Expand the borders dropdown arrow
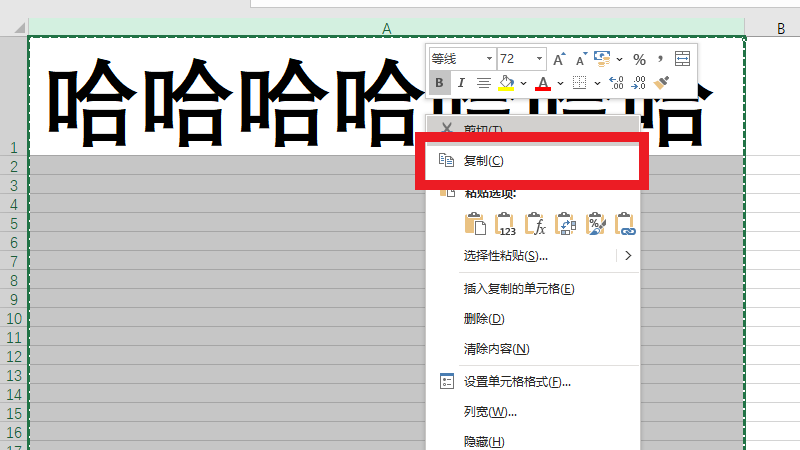 click(x=596, y=82)
